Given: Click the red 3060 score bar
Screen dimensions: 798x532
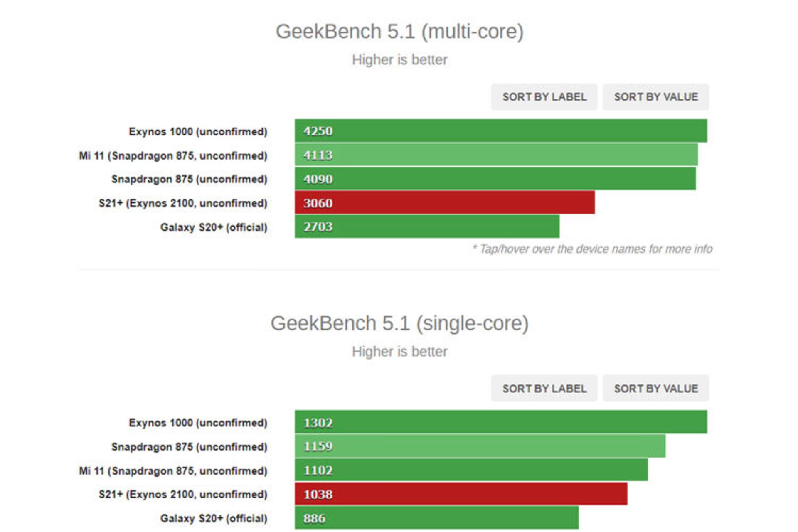Looking at the screenshot, I should point(445,202).
